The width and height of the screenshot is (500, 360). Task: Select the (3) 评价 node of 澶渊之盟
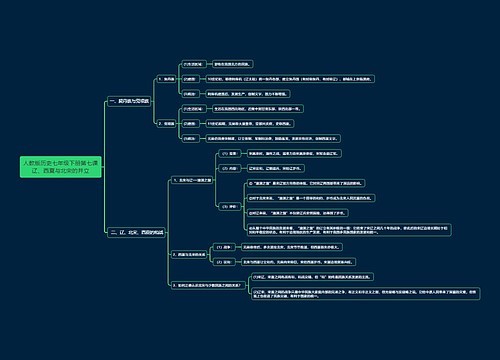[229, 207]
